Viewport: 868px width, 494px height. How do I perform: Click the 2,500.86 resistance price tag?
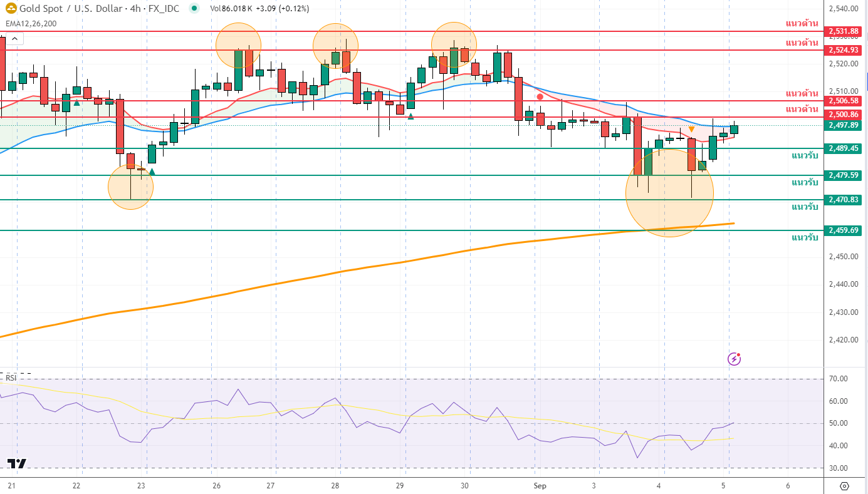coord(843,115)
